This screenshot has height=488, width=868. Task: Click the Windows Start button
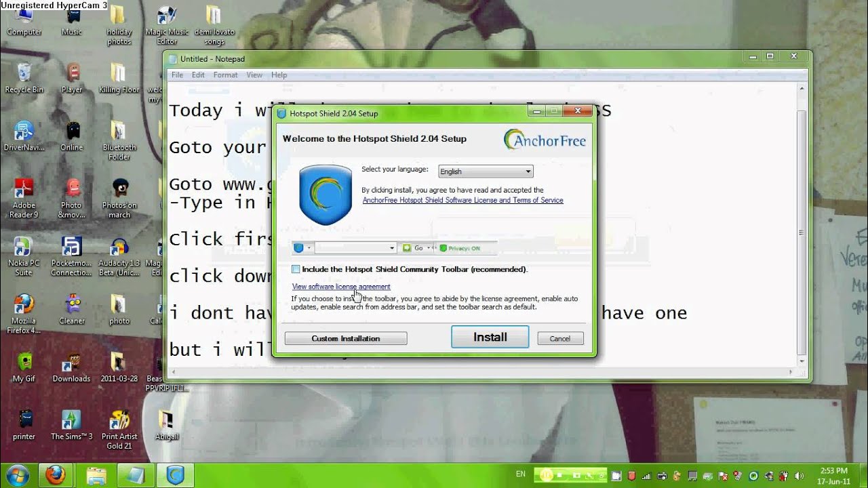(x=16, y=474)
